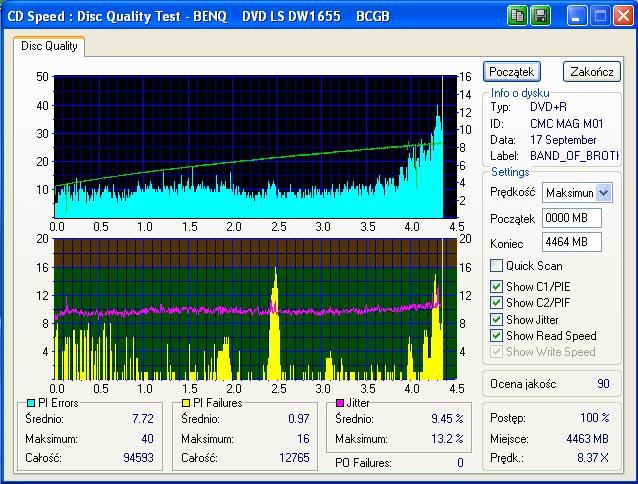Click PI Errors maximum 40 value
Viewport: 638px width, 484px height.
(147, 438)
